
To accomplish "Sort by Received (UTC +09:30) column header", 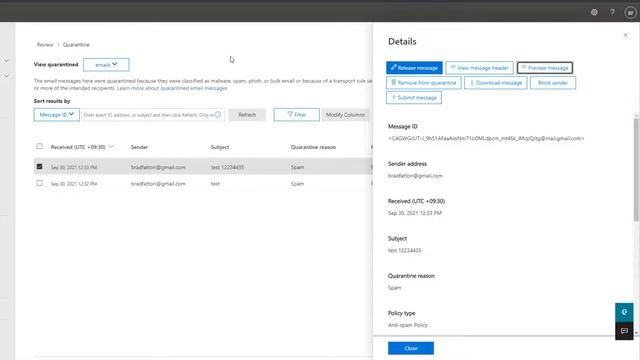I will 82,147.
